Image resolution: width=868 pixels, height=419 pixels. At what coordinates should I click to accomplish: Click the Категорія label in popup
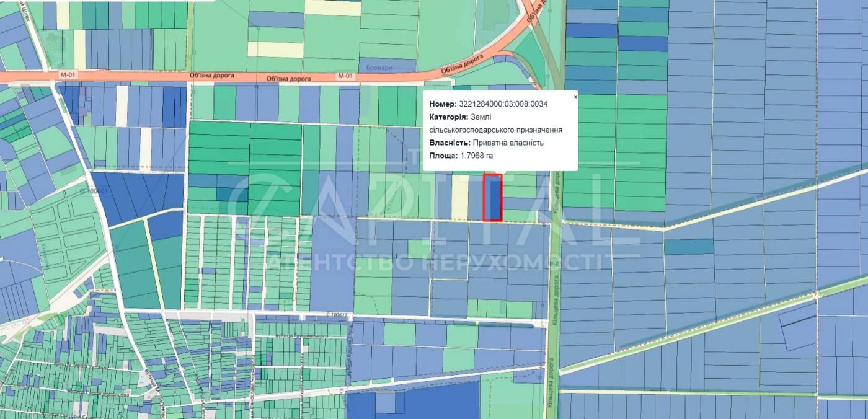448,117
